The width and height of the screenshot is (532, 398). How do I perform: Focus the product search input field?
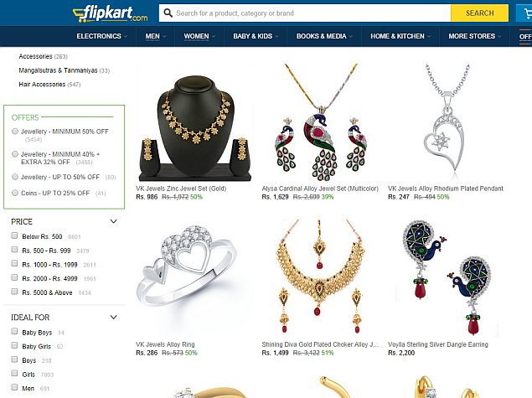(305, 13)
